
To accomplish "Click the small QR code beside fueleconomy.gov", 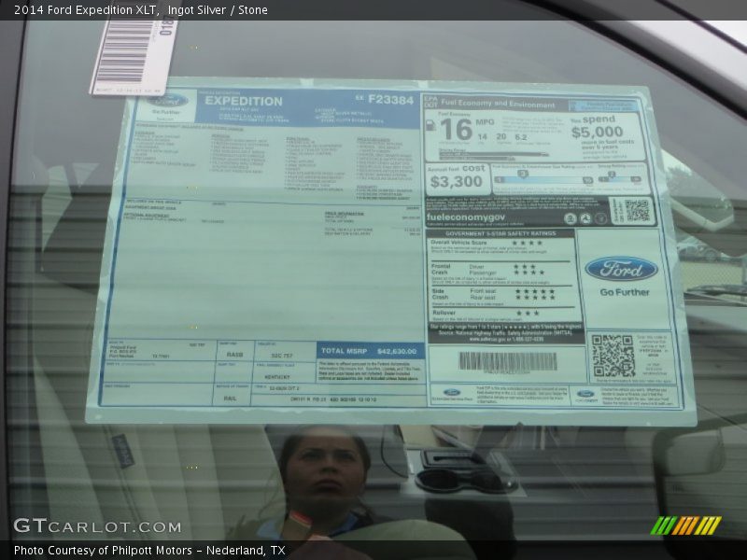I will click(637, 211).
